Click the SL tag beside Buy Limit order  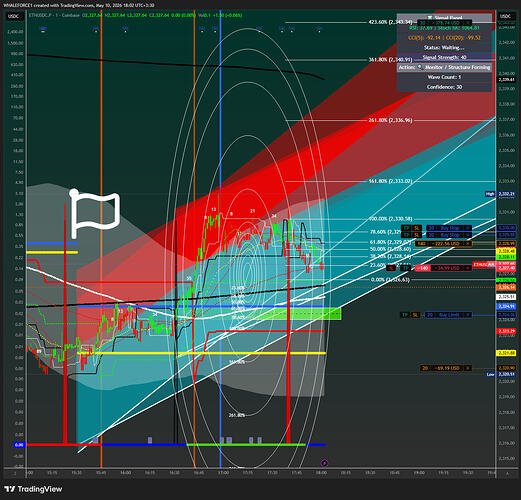click(x=415, y=315)
